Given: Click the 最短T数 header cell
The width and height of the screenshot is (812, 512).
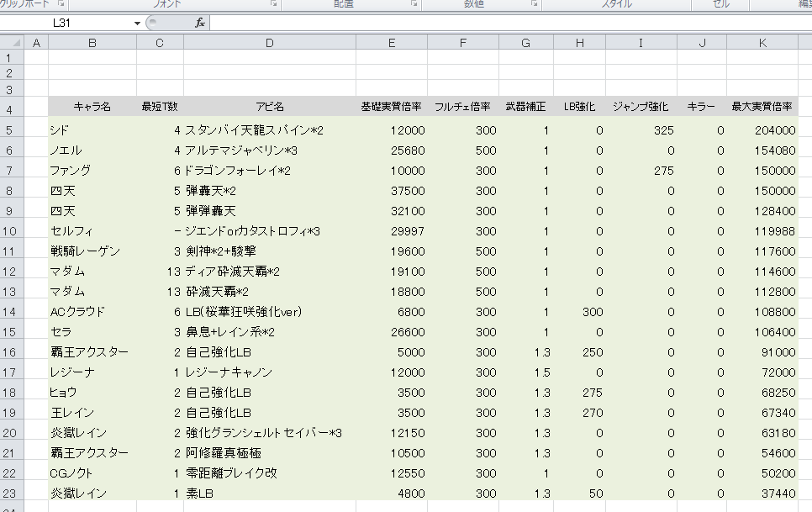Looking at the screenshot, I should [160, 107].
